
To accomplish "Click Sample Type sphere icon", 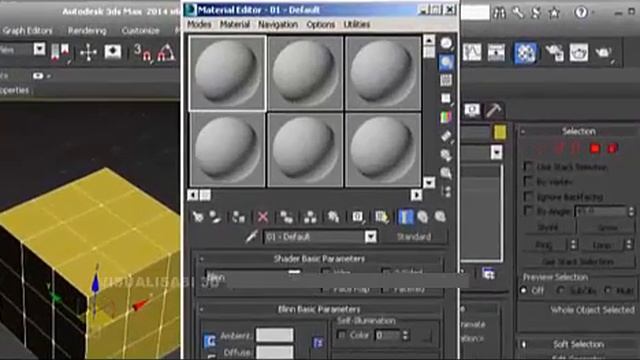I will 447,43.
